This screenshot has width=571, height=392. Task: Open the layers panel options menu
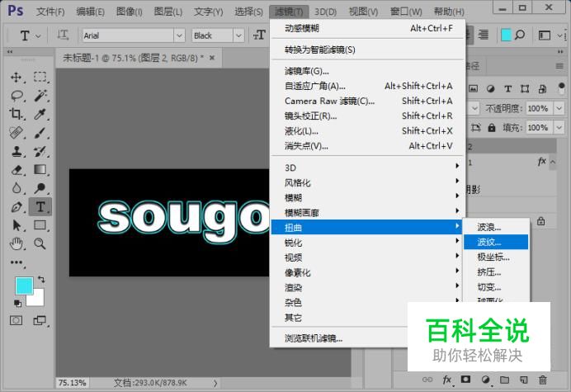[559, 66]
